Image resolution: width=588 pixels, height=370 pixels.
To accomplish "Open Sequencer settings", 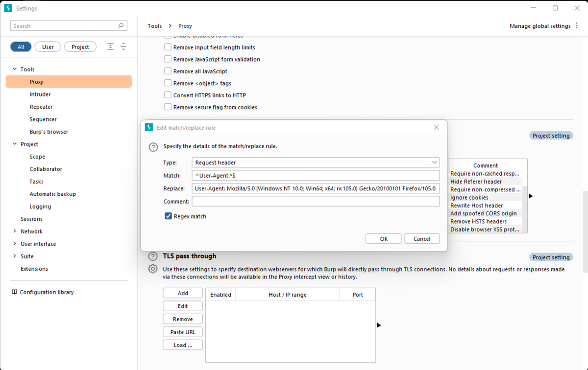I will pyautogui.click(x=43, y=119).
